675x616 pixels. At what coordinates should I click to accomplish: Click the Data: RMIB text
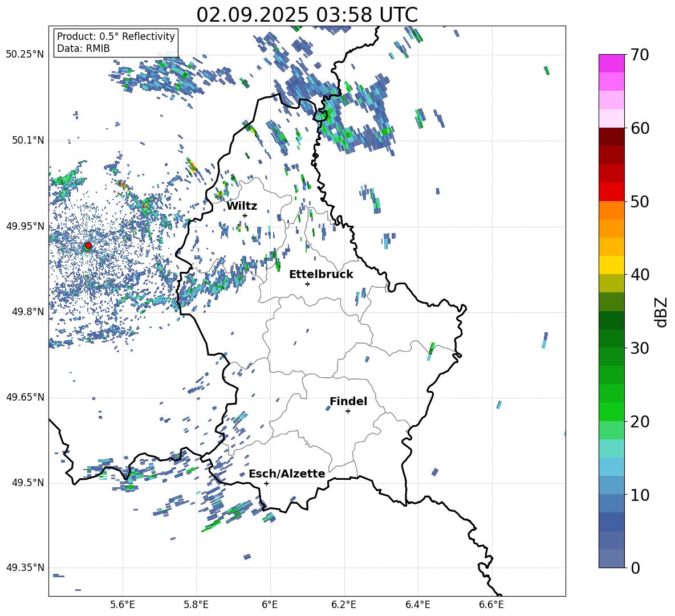click(83, 48)
